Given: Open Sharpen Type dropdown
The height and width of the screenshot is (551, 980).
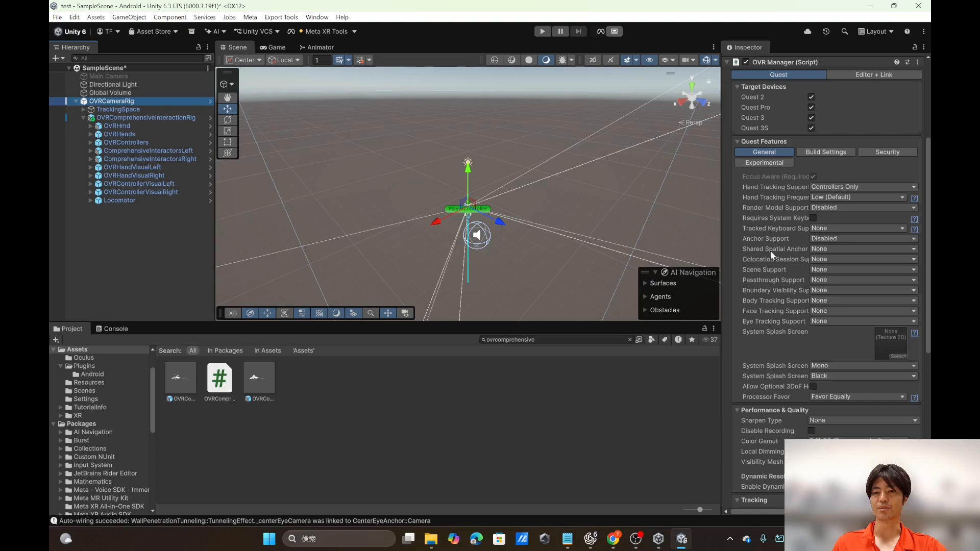Looking at the screenshot, I should (x=864, y=420).
